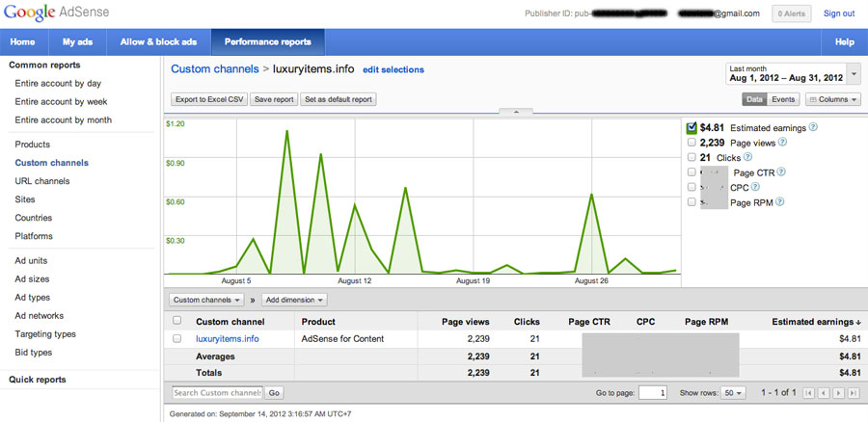Click the Go search button

coord(274,393)
